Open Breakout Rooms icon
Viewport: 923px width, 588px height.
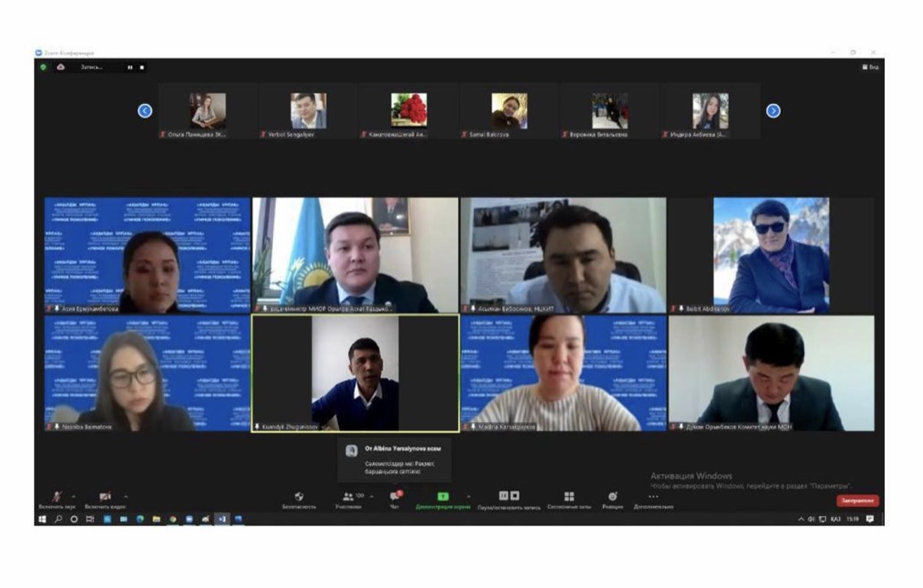(x=569, y=497)
